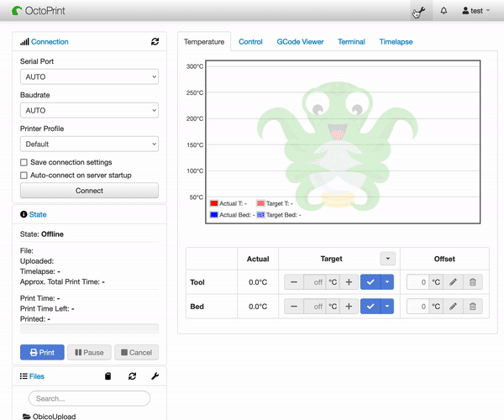Open test user menu

coord(476,11)
